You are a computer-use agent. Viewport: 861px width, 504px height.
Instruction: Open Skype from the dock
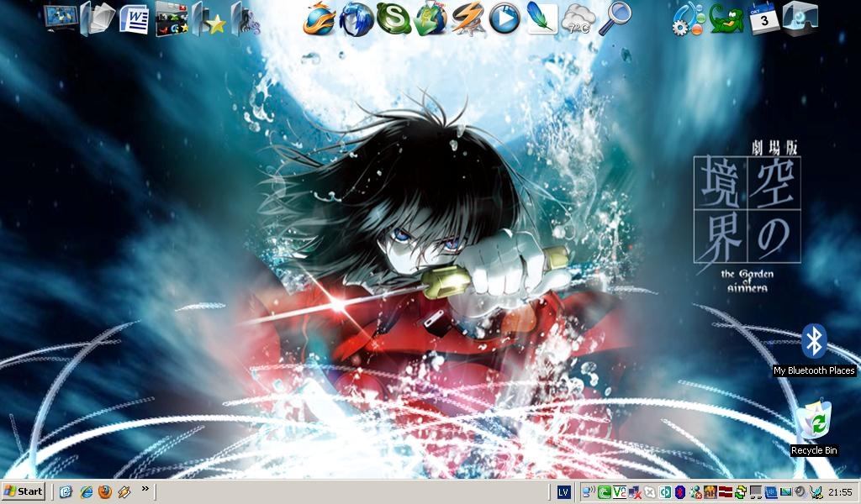[x=394, y=18]
